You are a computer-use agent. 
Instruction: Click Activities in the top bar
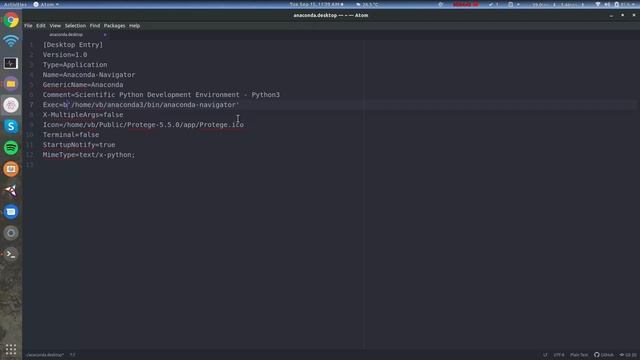coord(15,4)
